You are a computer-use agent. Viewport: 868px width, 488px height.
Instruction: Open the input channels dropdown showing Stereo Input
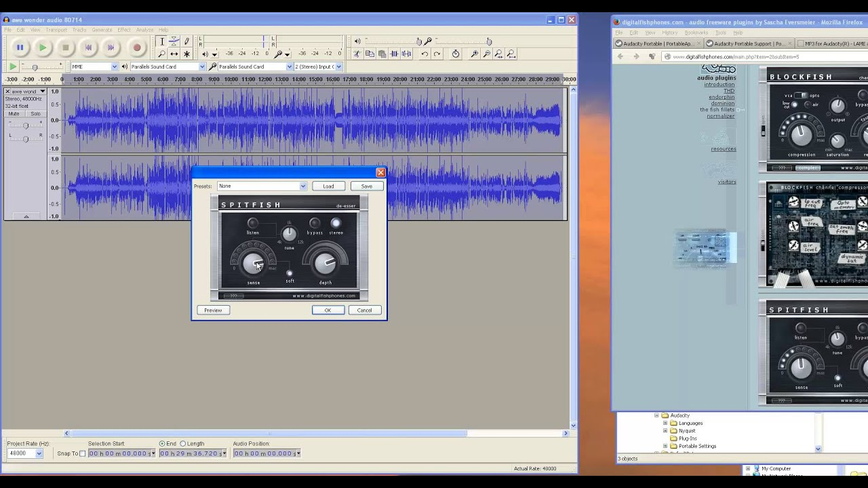(339, 66)
